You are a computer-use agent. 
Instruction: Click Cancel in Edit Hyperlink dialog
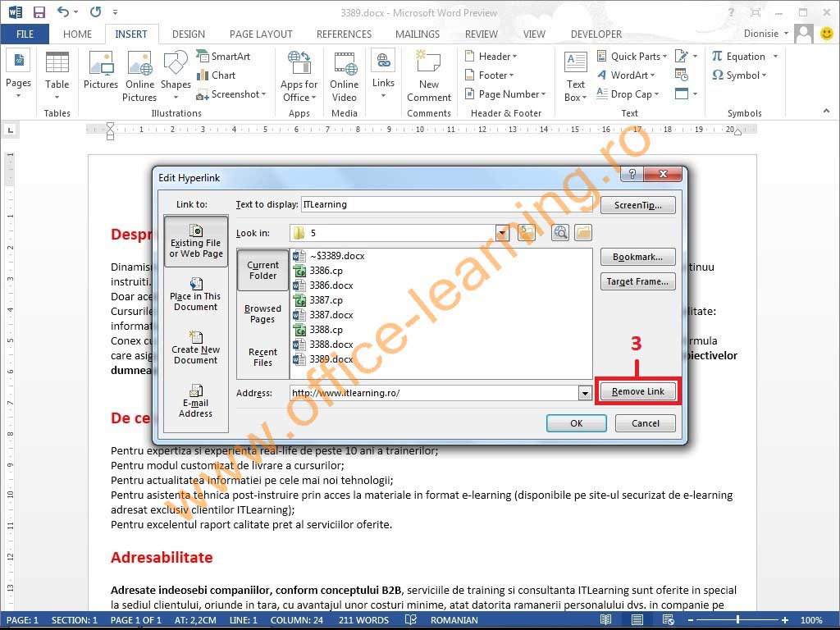[x=645, y=423]
